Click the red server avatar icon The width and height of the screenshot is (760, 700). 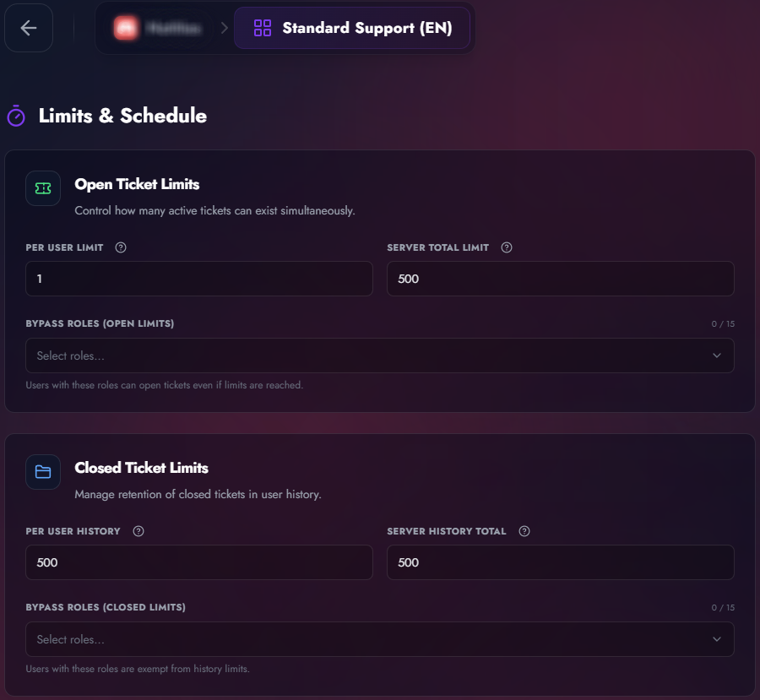point(126,28)
